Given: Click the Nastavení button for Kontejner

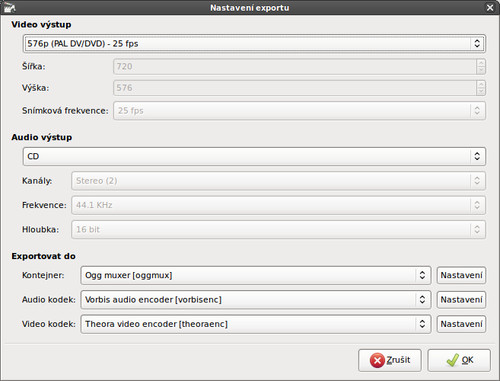Looking at the screenshot, I should (461, 275).
